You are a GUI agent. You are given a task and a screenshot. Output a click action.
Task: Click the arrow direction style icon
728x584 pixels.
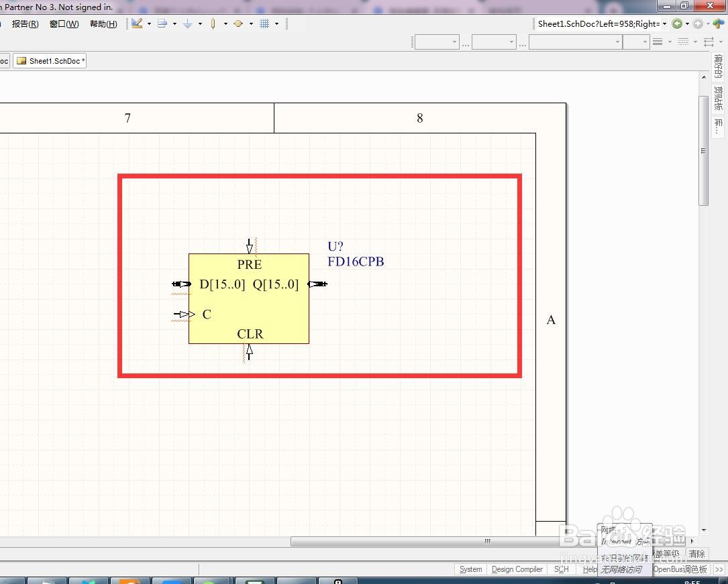(x=709, y=42)
